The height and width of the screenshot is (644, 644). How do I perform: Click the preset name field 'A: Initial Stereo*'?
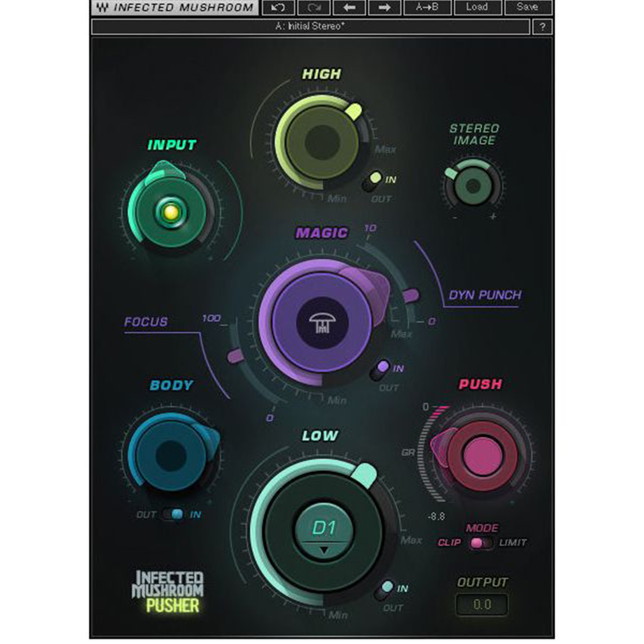310,27
